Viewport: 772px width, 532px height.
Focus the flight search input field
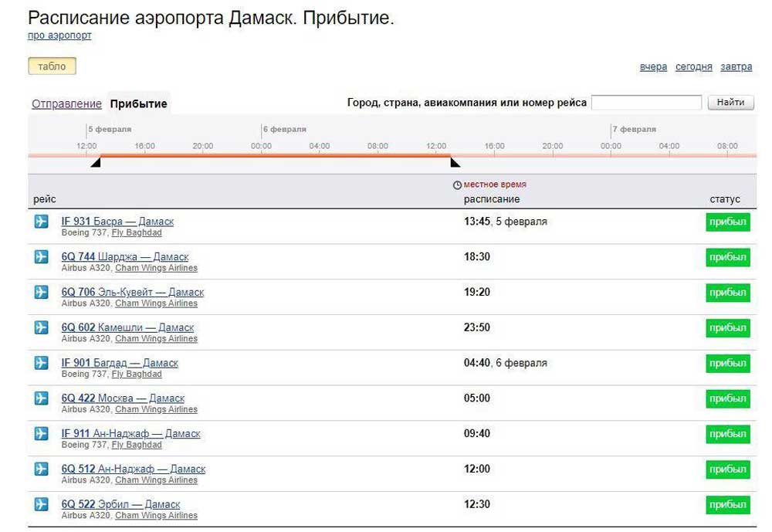(646, 103)
